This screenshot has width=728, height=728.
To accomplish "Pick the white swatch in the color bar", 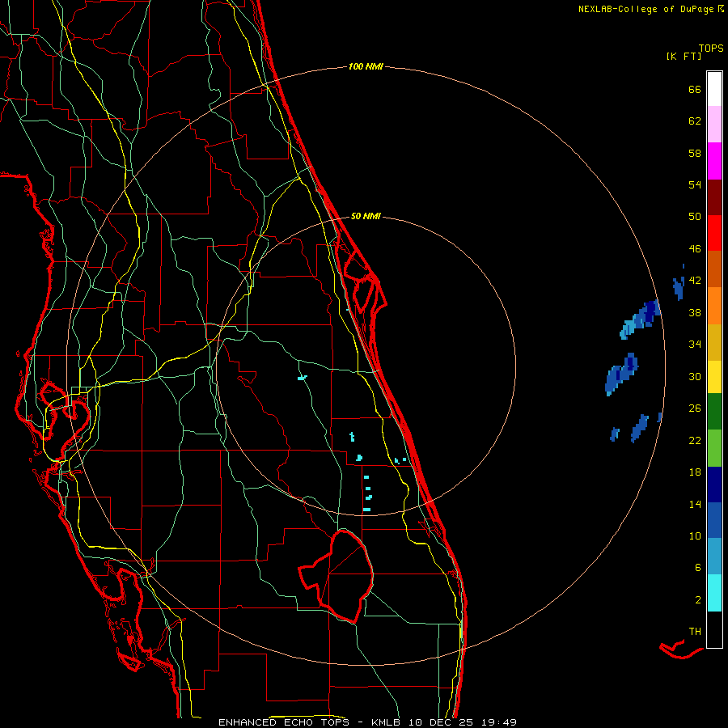I will [714, 89].
